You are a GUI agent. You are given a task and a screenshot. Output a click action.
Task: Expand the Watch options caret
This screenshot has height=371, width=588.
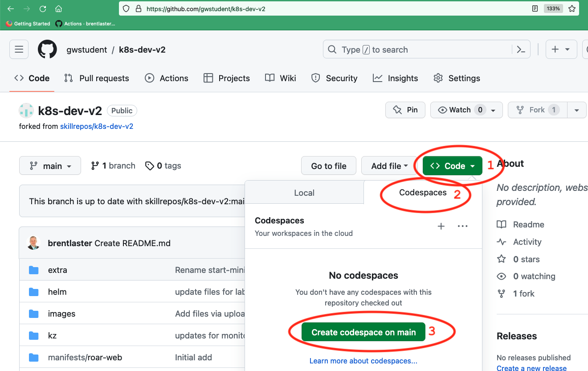493,110
